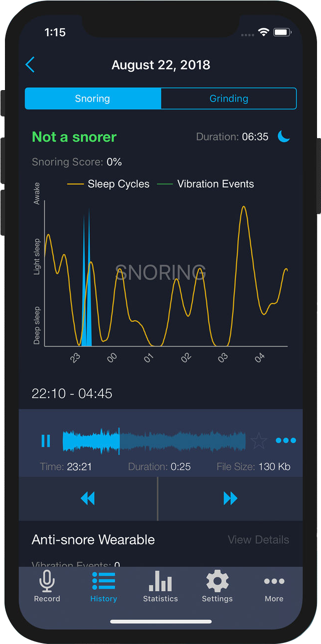Toggle Sleep Cycles legend entry
Viewport: 321px width, 644px height.
(109, 184)
